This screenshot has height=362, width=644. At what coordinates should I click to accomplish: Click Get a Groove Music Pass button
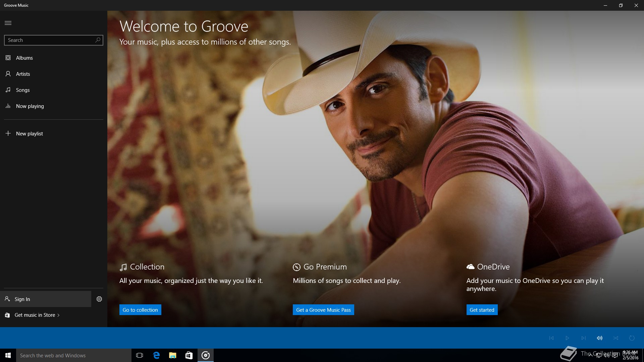(x=323, y=310)
